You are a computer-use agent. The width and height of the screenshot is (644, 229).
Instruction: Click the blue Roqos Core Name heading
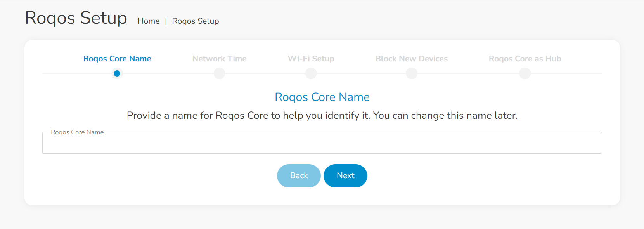tap(322, 97)
